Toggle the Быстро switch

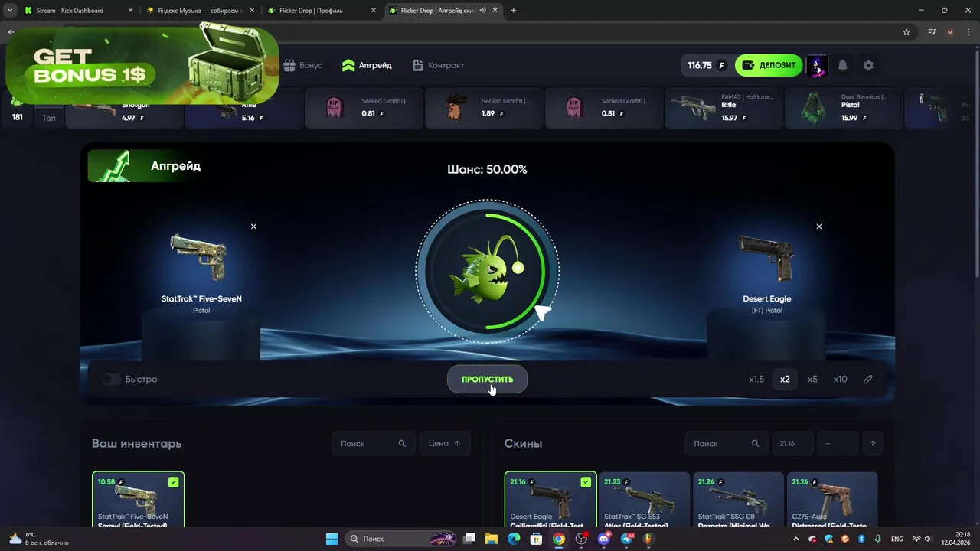[112, 379]
